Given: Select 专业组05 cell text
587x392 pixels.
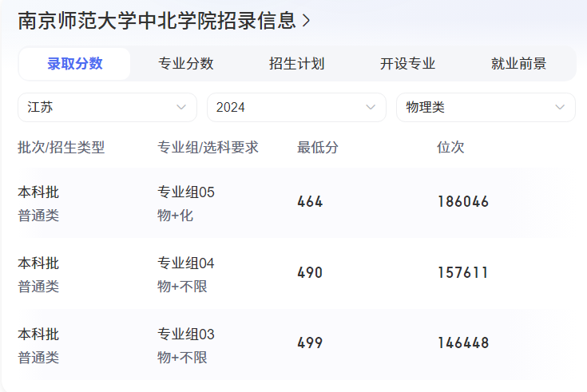Looking at the screenshot, I should coord(185,192).
